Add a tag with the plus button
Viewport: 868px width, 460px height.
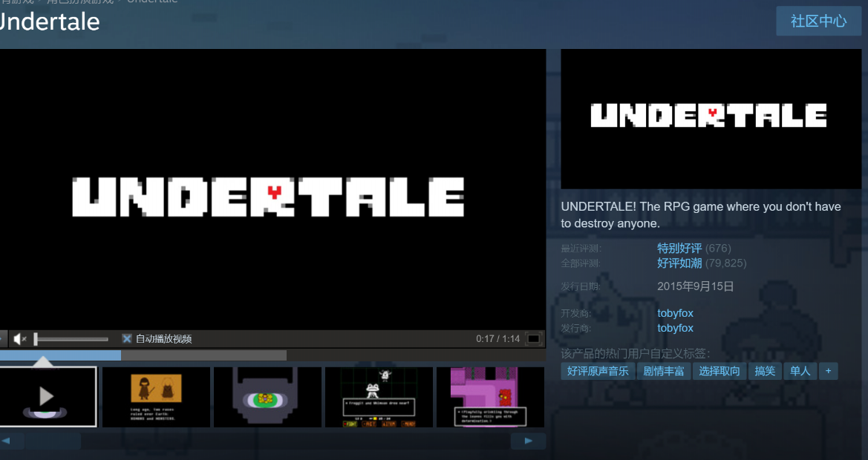(828, 371)
